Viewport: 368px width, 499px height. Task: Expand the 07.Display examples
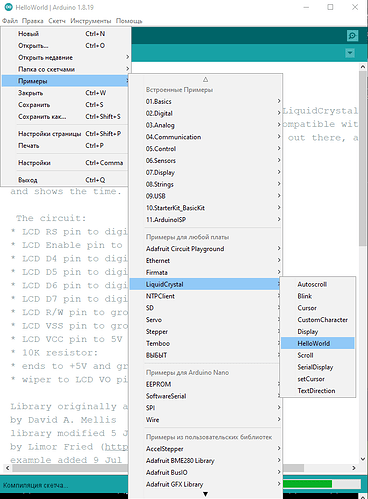tap(206, 172)
